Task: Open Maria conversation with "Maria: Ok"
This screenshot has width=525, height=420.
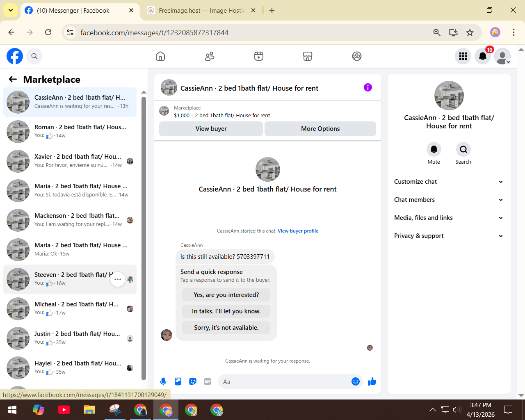Action: (70, 250)
